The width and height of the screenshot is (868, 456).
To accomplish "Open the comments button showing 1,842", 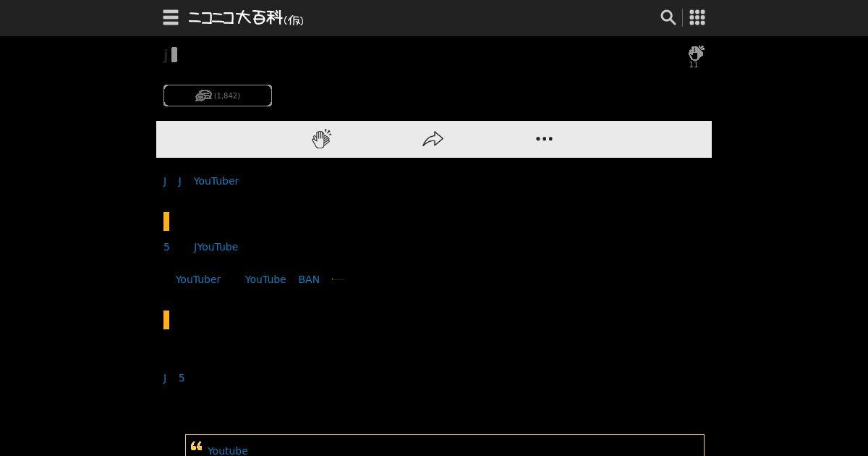I will click(218, 96).
